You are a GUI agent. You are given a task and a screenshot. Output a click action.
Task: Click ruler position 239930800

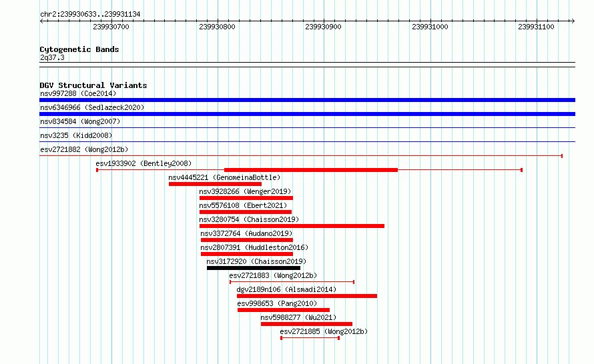point(217,27)
